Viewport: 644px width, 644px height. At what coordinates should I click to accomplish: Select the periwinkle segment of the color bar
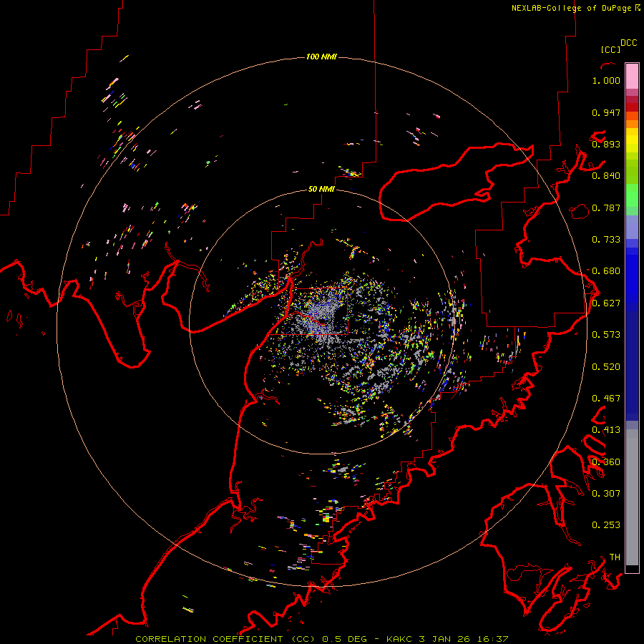click(632, 227)
